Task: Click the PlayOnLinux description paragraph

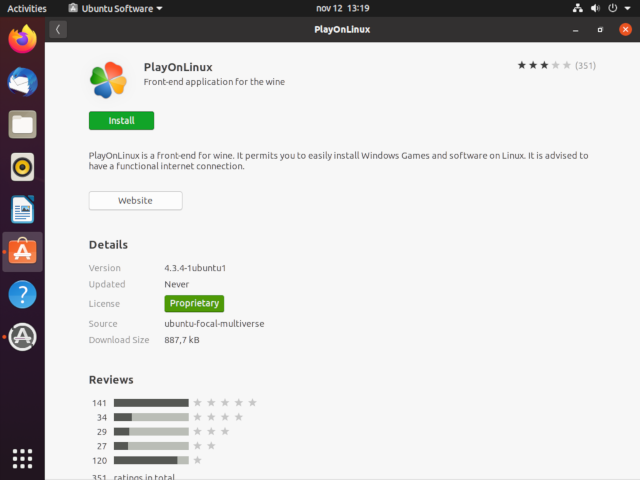Action: click(339, 161)
